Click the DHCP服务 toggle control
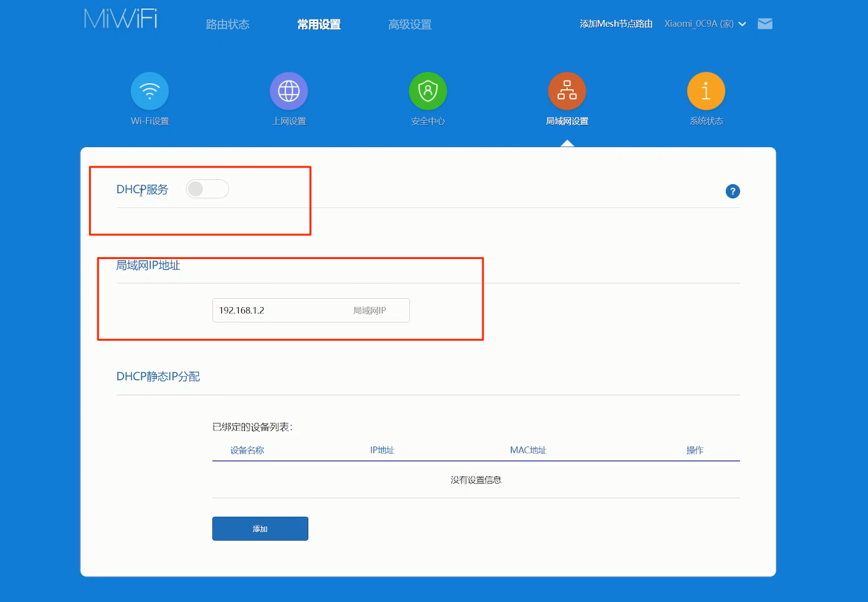The width and height of the screenshot is (868, 602). pyautogui.click(x=207, y=189)
